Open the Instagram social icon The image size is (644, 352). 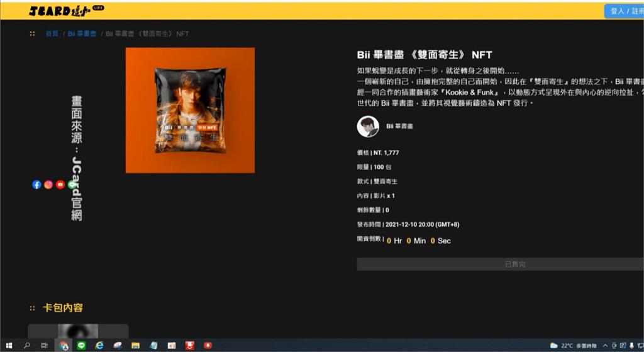click(x=48, y=185)
